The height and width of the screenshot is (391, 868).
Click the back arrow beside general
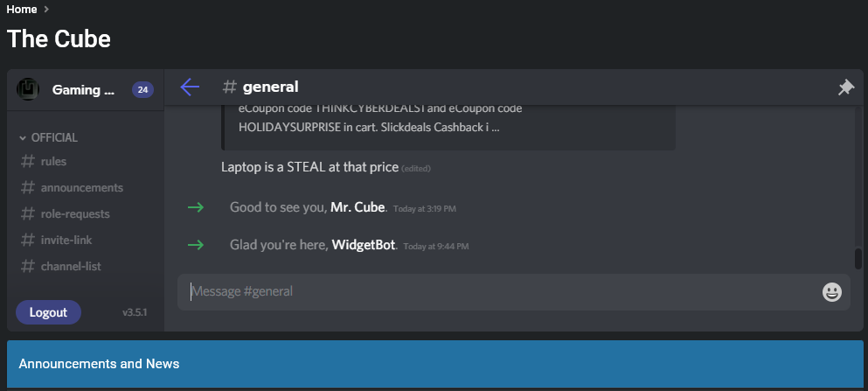pyautogui.click(x=190, y=87)
